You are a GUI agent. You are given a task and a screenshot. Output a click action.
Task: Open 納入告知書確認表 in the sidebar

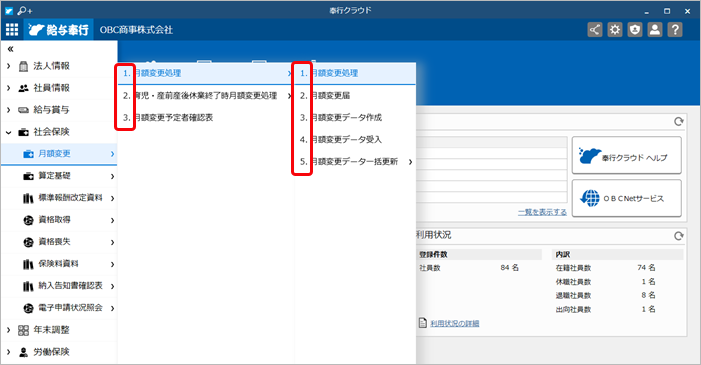click(x=59, y=286)
